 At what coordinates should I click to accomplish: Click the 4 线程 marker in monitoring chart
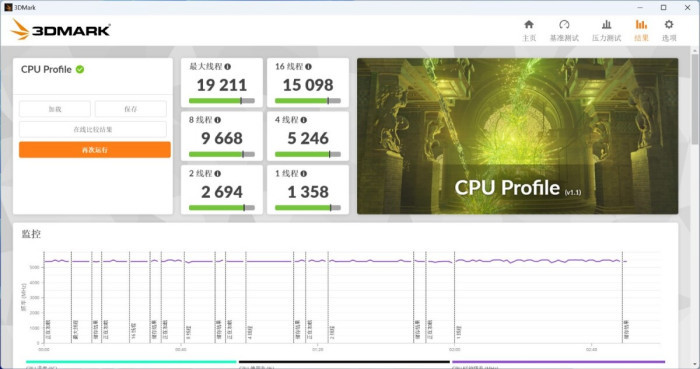tap(250, 332)
